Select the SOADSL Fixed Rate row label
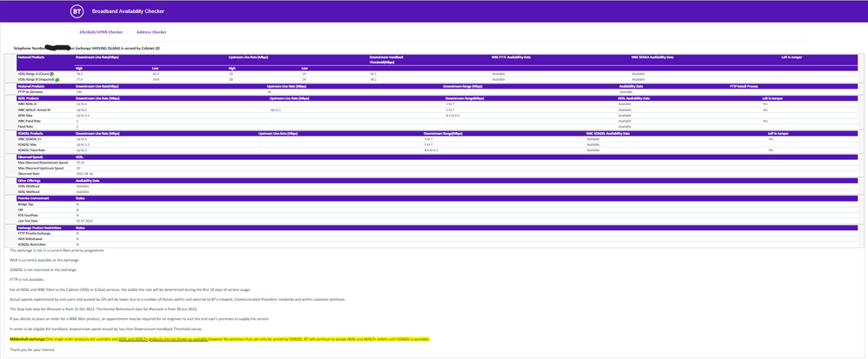This screenshot has width=868, height=359. click(x=30, y=150)
